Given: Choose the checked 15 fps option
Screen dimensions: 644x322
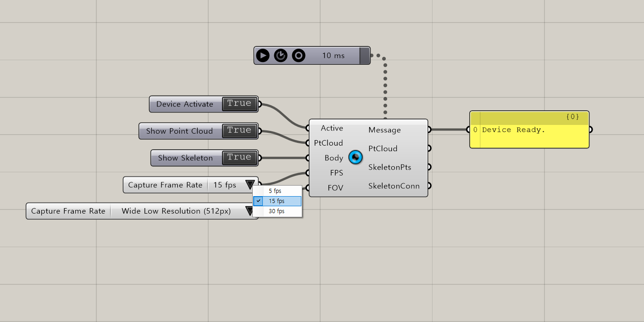Looking at the screenshot, I should (278, 201).
